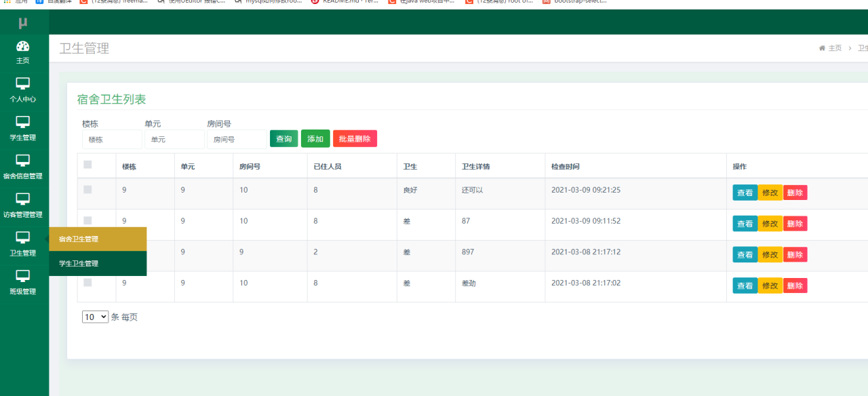
Task: Select 学生卫生管理 submenu item
Action: pos(98,264)
